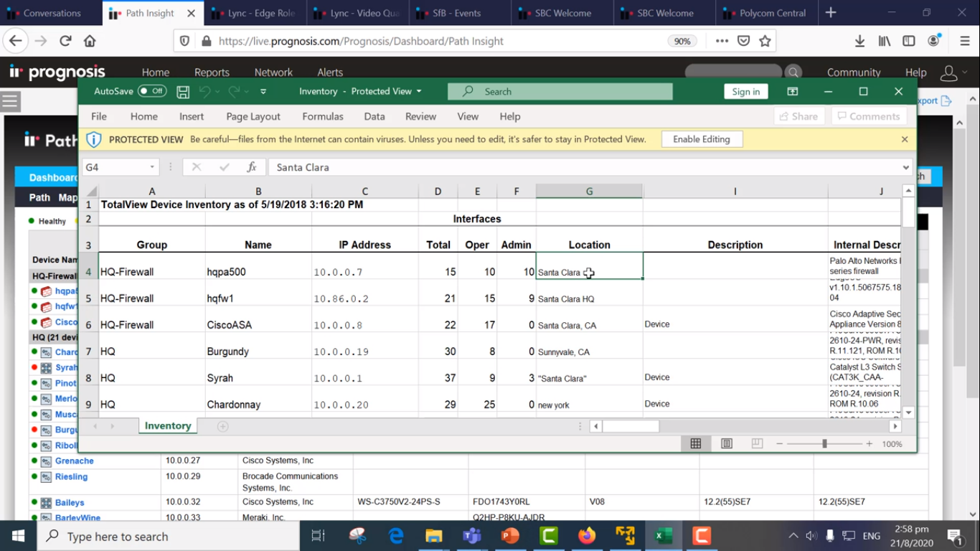Viewport: 980px width, 551px height.
Task: Open the Alerts menu in Prognosis
Action: [330, 72]
